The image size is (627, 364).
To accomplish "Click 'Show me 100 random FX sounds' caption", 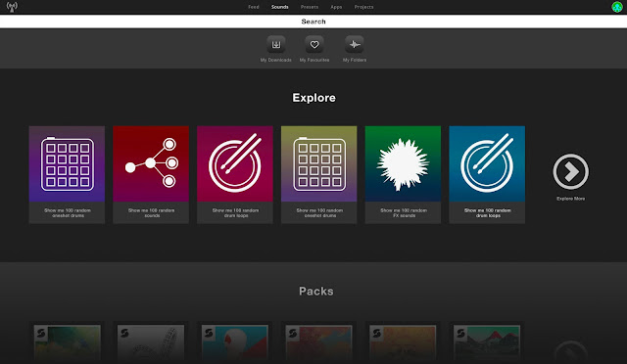I will 403,213.
